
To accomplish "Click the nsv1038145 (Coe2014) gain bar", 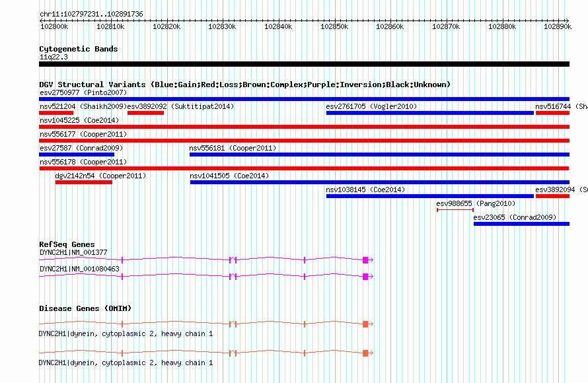I will pos(429,196).
